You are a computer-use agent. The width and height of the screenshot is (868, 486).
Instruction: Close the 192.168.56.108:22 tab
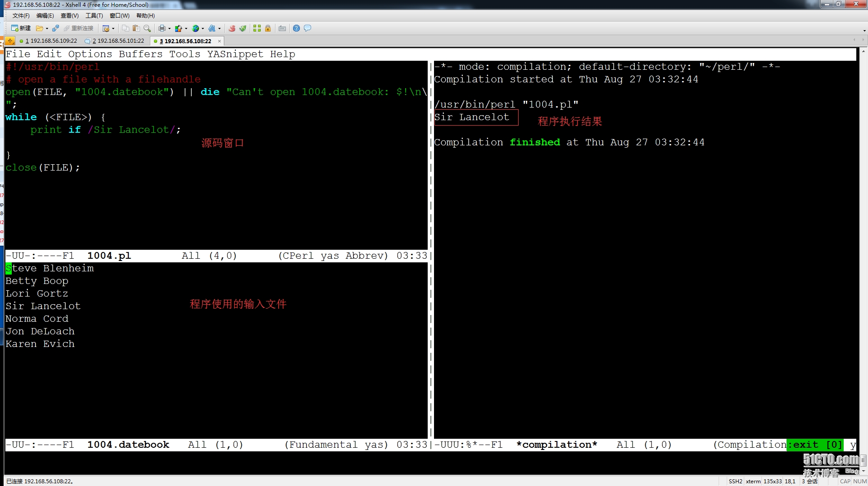click(220, 41)
